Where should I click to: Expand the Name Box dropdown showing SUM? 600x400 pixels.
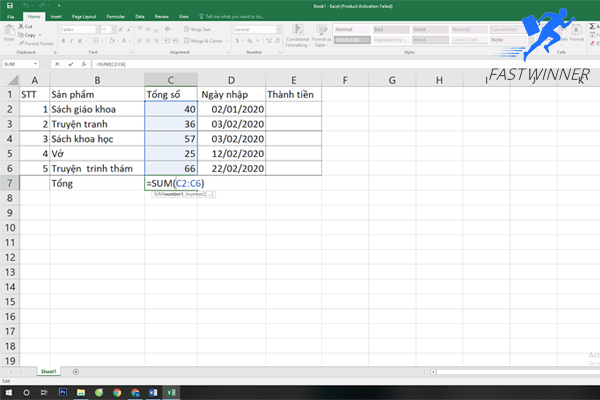[x=35, y=64]
